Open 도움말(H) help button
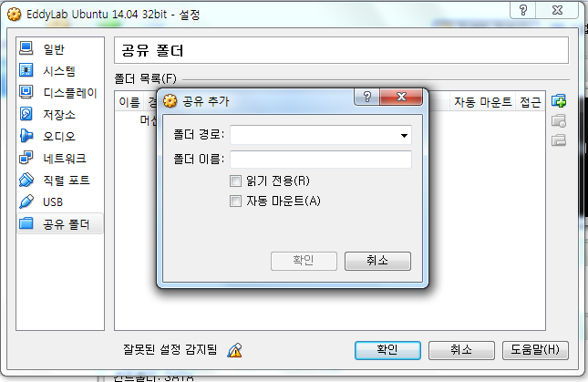 [535, 350]
